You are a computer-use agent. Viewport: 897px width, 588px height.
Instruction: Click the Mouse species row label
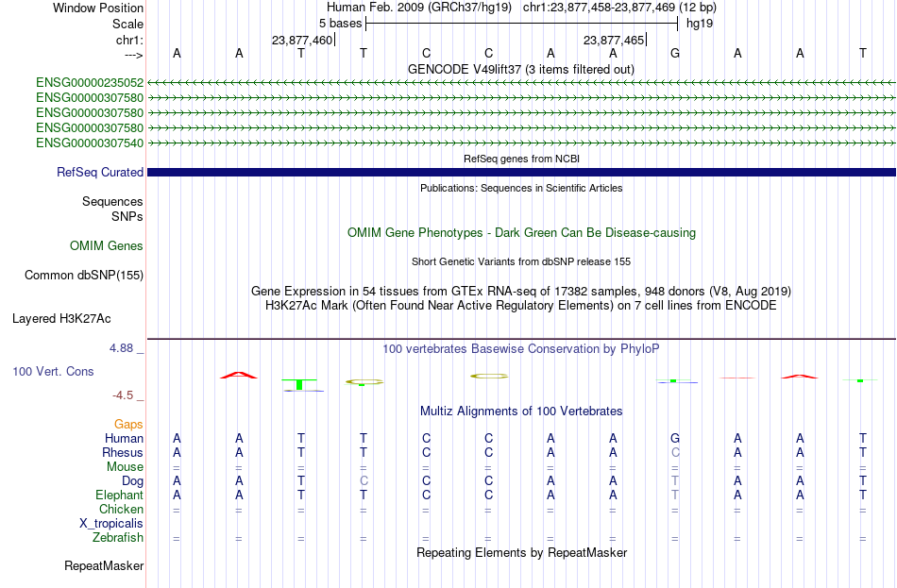(125, 467)
